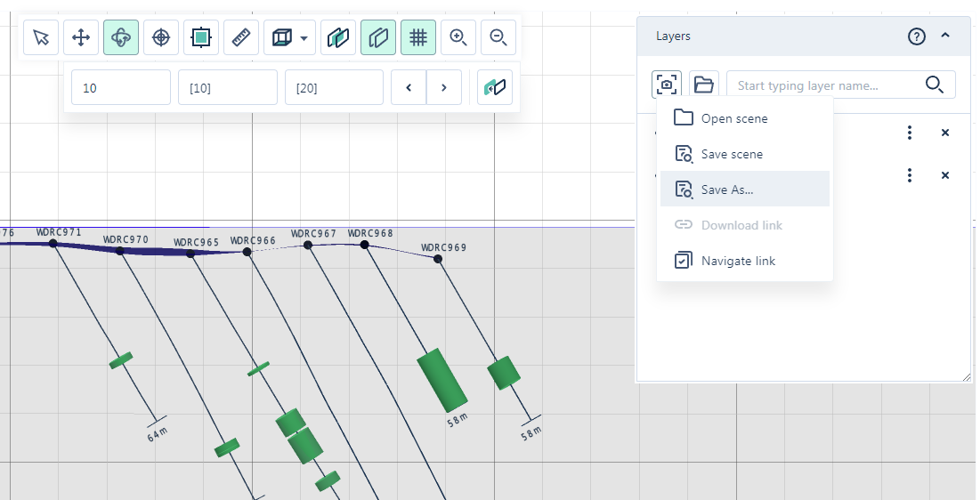Choose 'Save As...' from scene menu
980x500 pixels.
(727, 190)
